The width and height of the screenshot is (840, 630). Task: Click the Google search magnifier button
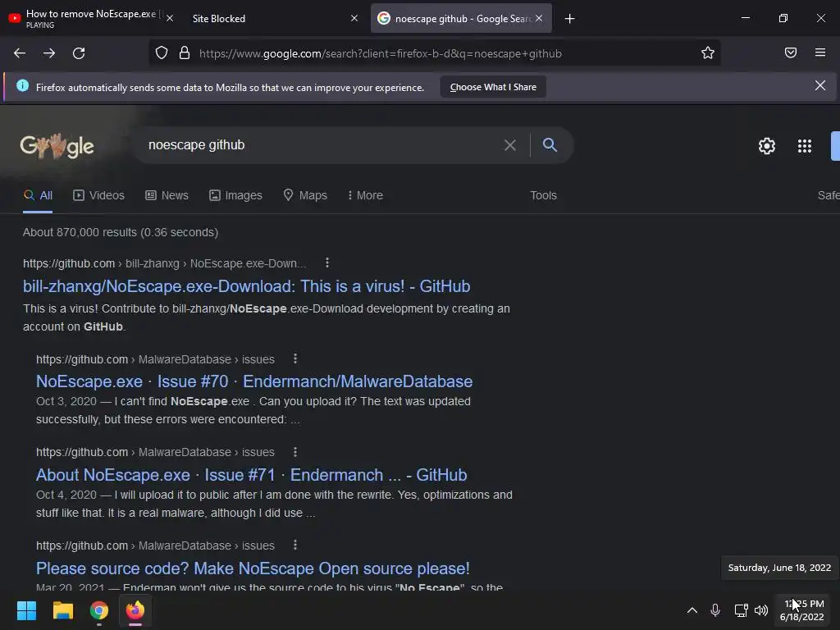[550, 144]
